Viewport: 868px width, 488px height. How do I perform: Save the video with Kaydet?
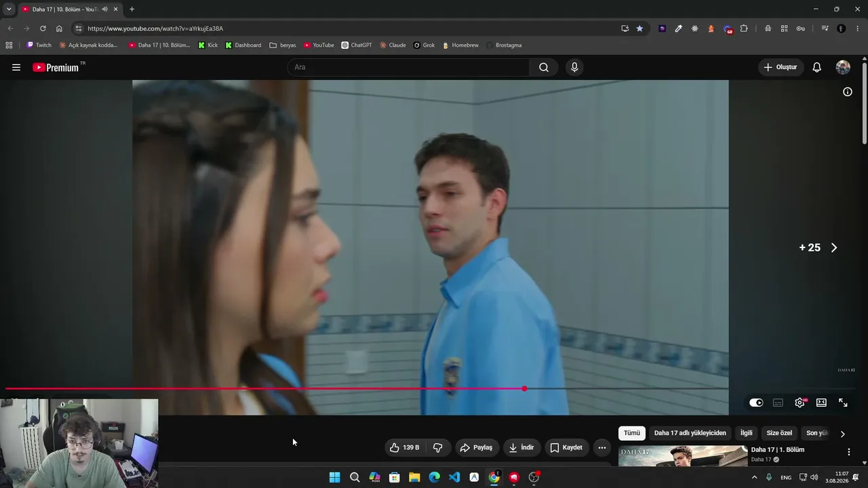(567, 447)
